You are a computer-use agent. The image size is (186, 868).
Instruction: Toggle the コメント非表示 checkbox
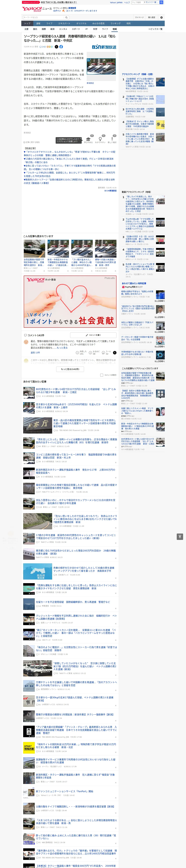pyautogui.click(x=102, y=375)
